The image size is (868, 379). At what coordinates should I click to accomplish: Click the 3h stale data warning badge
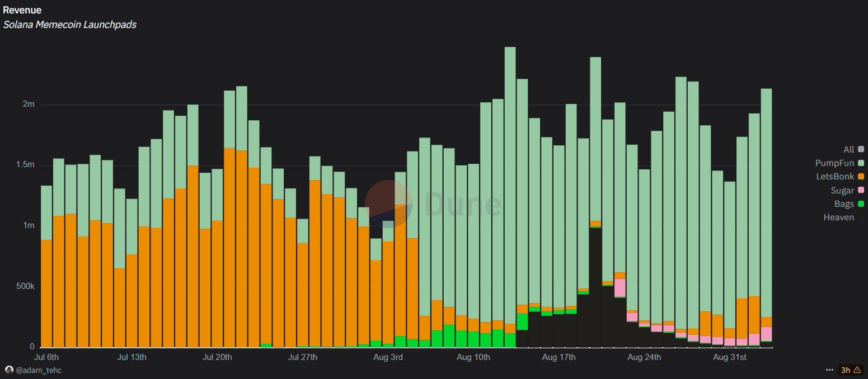click(851, 370)
